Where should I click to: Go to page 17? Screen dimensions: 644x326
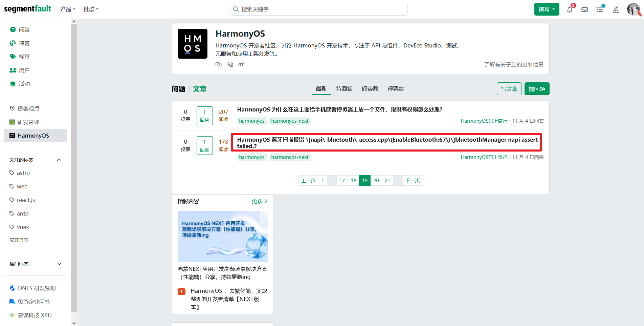click(x=342, y=181)
